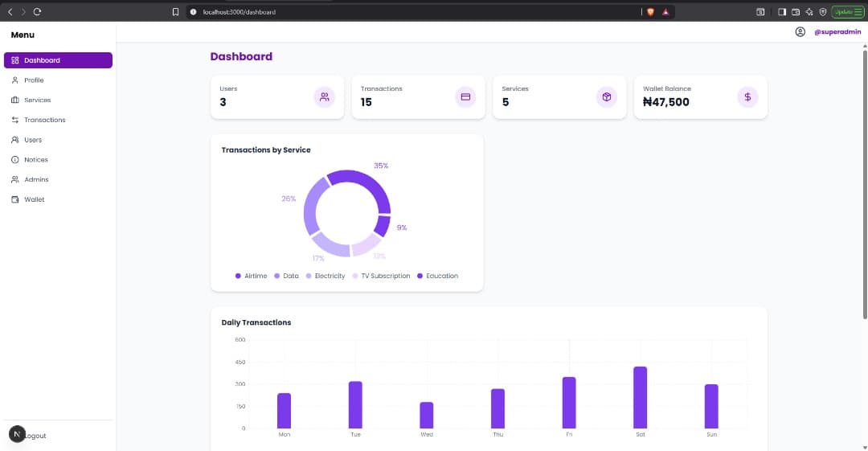Toggle the Electricity legend entry
The width and height of the screenshot is (868, 451).
[325, 276]
